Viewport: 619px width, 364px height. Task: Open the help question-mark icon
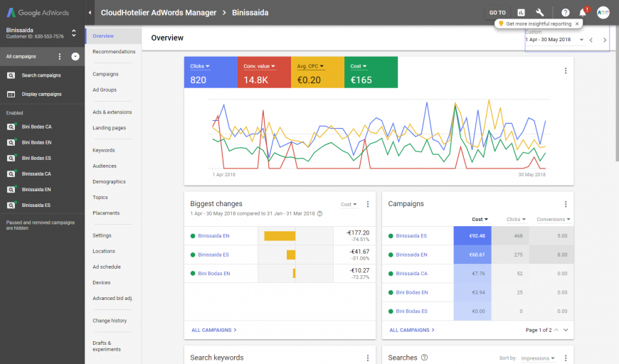click(x=566, y=13)
